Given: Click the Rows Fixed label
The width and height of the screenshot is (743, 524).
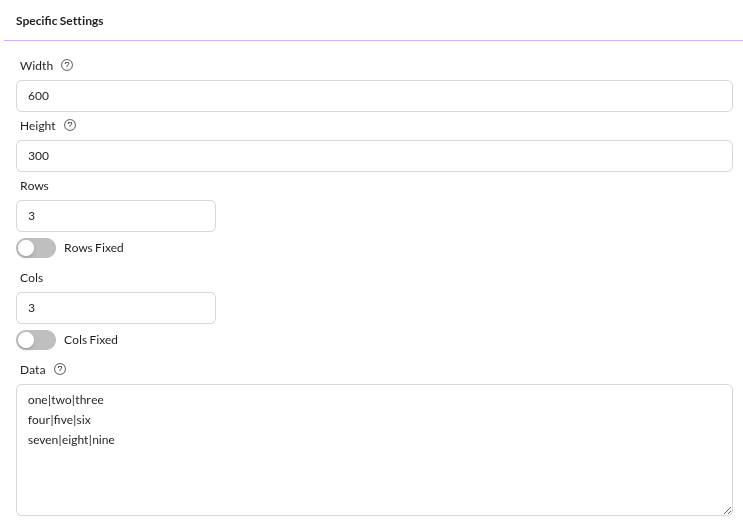Looking at the screenshot, I should [x=94, y=248].
